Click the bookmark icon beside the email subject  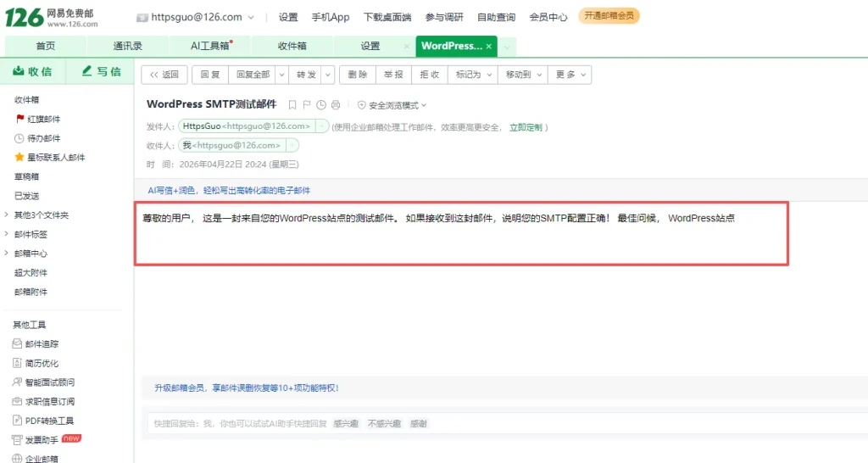click(292, 105)
